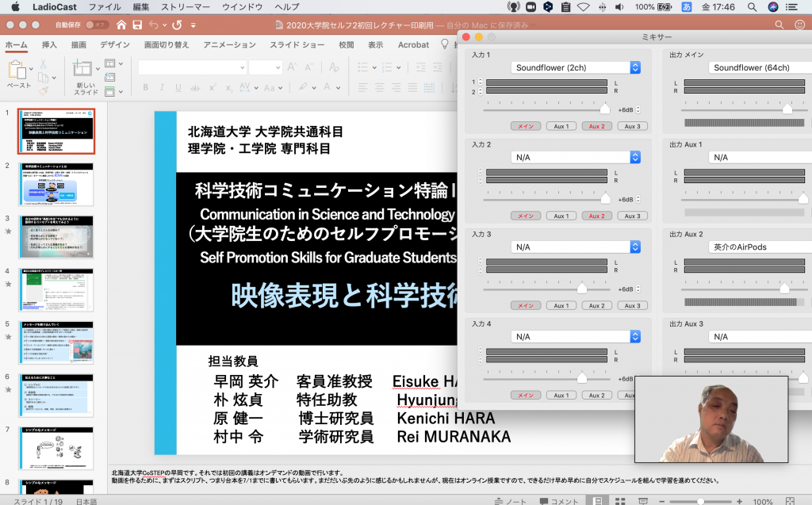
Task: Click the Reset slide icon
Action: 109,77
